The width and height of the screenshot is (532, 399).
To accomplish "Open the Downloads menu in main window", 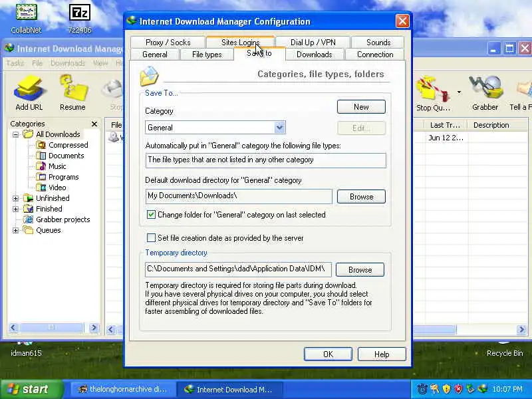I will point(68,63).
